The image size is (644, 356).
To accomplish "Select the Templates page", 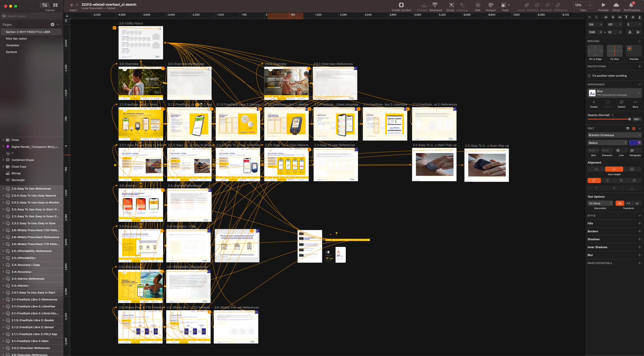I will click(13, 45).
